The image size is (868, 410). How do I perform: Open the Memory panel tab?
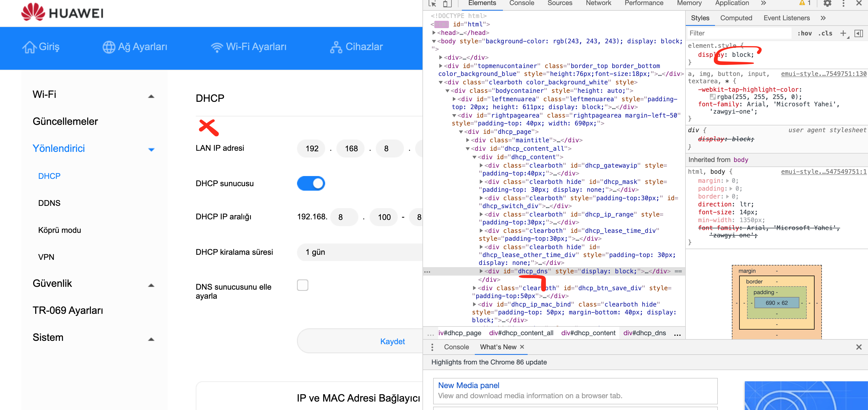click(x=689, y=3)
